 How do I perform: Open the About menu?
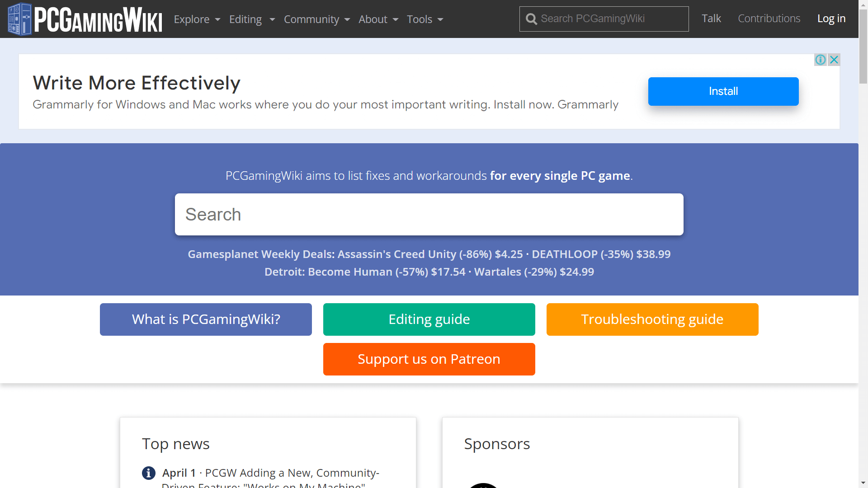(x=378, y=19)
